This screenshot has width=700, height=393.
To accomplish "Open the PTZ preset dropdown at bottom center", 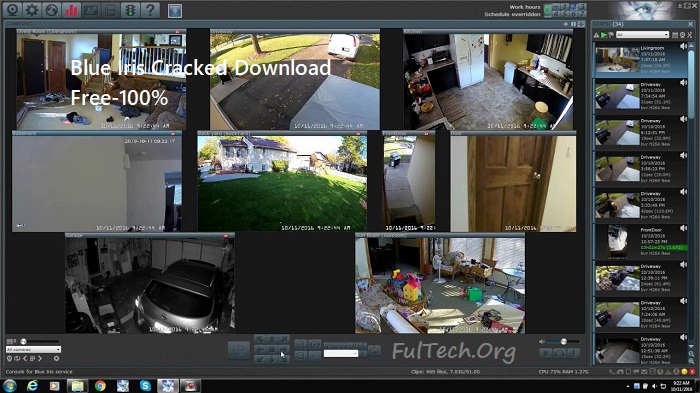I will coord(341,354).
